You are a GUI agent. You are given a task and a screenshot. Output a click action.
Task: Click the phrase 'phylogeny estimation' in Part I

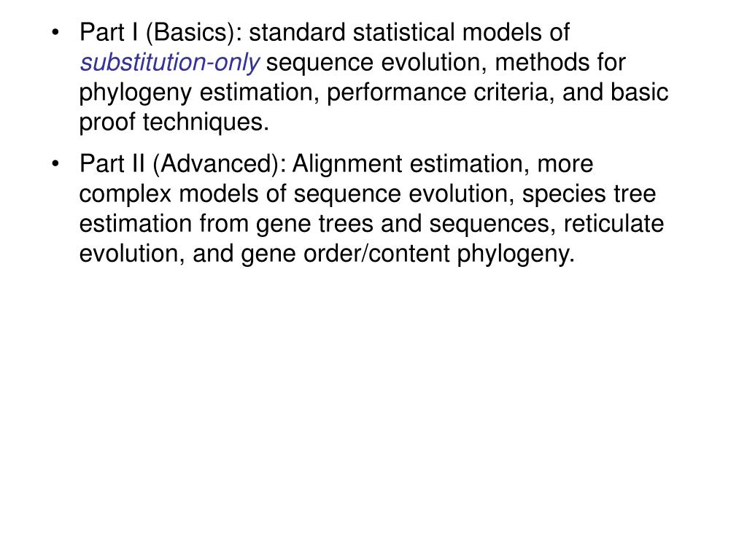[x=199, y=93]
